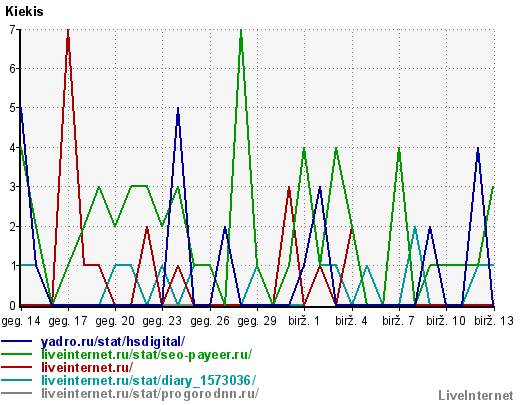This screenshot has height=405, width=520.
Task: Click the gray liveinternet.ru/stat/progorodnn.ru/ legend label
Action: (x=150, y=394)
